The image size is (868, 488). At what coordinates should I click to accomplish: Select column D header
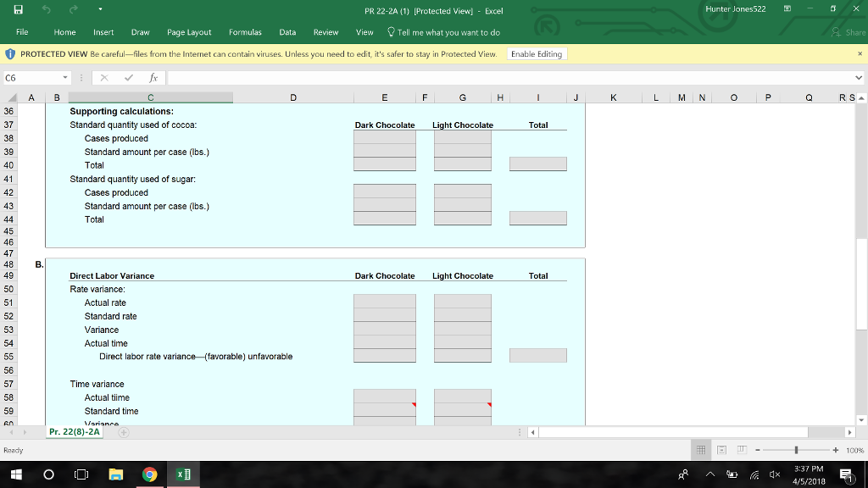click(293, 97)
